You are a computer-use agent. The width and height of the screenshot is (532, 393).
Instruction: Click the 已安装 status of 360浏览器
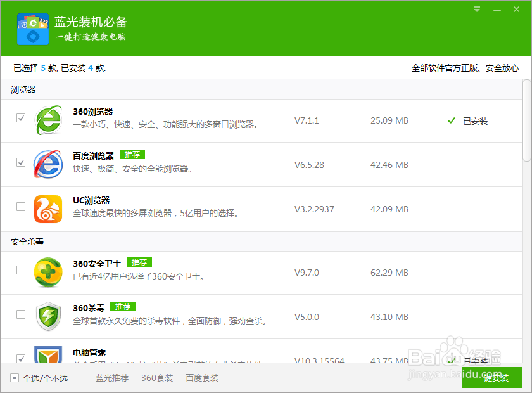tap(475, 121)
